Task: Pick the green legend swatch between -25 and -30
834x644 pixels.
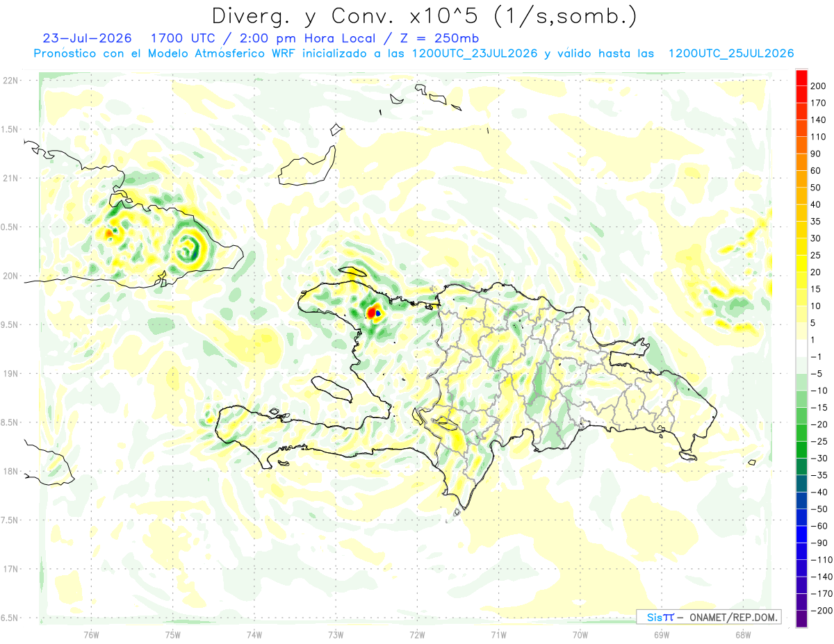Action: coord(801,450)
